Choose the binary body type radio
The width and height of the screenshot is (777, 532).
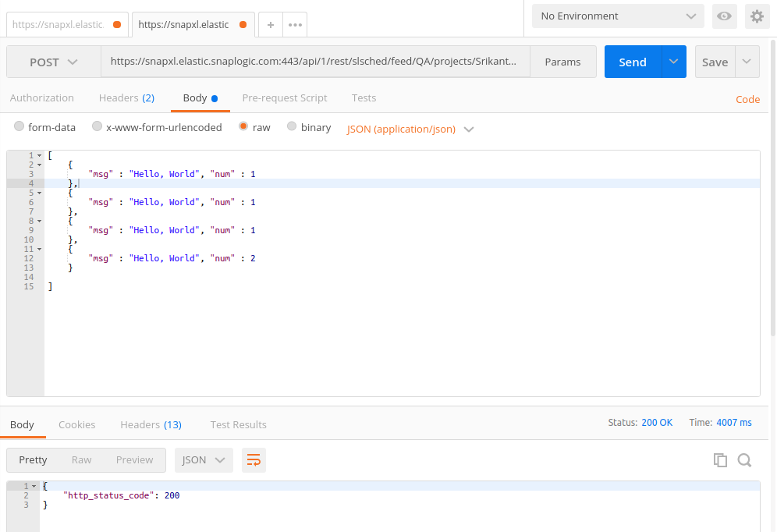[292, 127]
